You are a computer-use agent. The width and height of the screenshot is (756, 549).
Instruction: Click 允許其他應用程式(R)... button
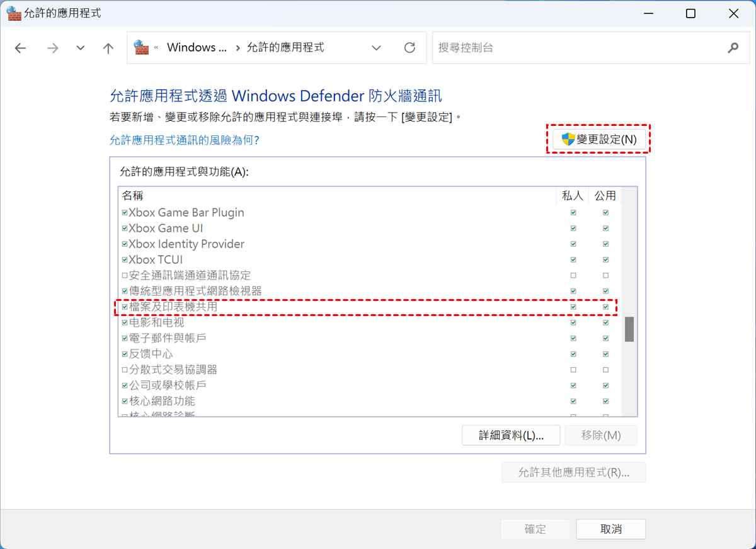[573, 472]
